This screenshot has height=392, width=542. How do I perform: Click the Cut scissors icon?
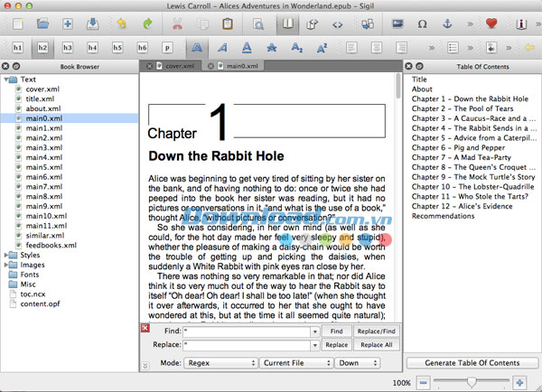(178, 23)
